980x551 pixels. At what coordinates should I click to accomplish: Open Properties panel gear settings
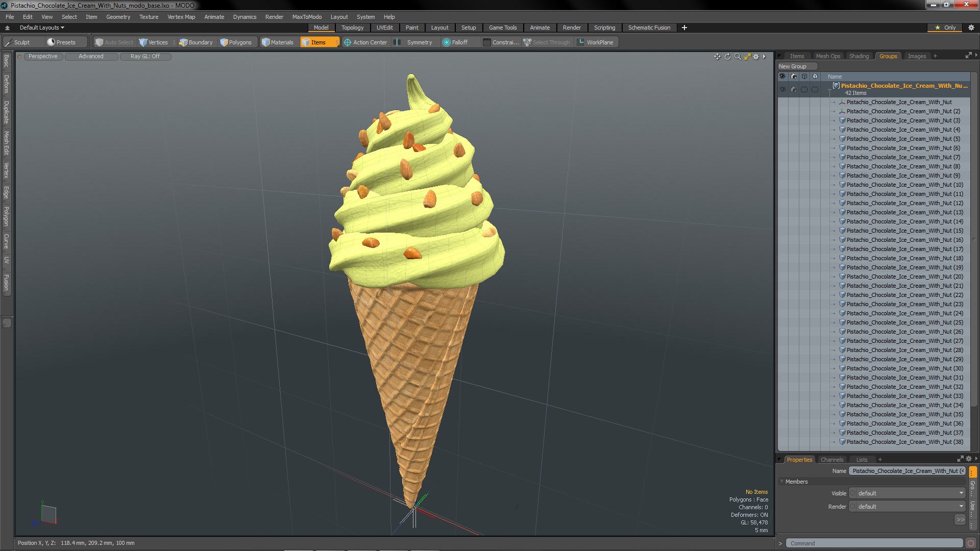[x=969, y=459]
